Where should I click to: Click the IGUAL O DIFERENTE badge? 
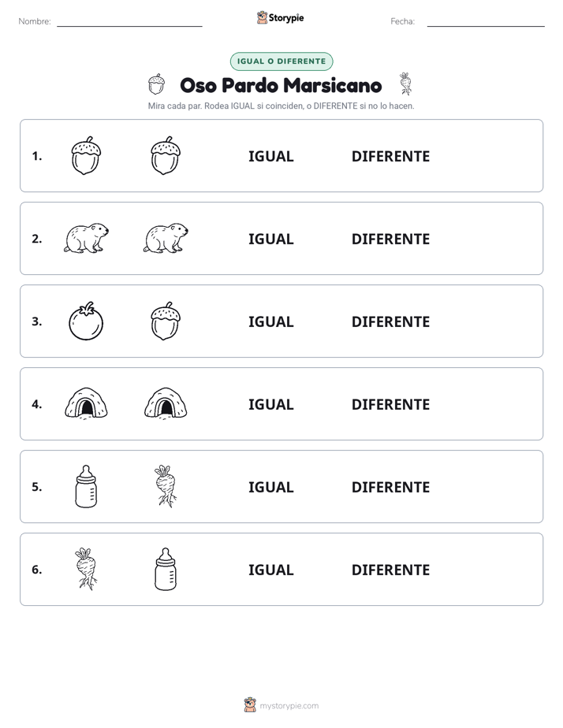click(281, 61)
